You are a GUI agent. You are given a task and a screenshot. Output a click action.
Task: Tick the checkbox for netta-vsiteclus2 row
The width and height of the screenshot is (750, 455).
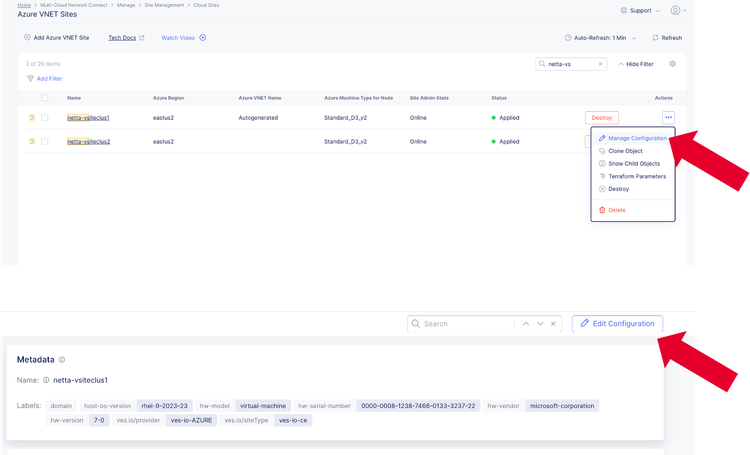[x=45, y=142]
